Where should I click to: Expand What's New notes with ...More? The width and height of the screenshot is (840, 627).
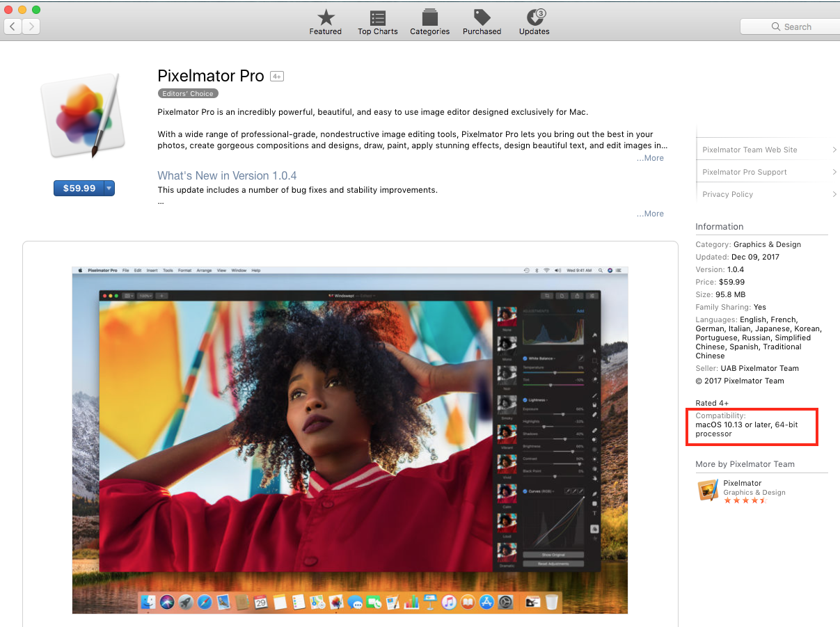[x=650, y=214]
